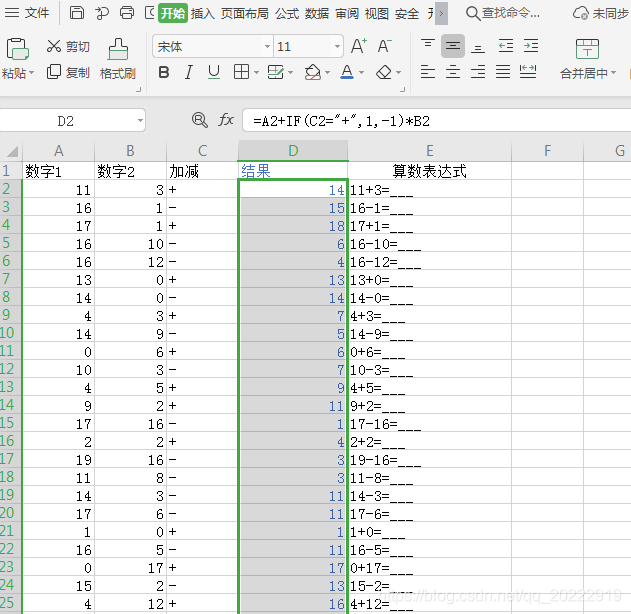Open the 宋体 font name dropdown
This screenshot has width=631, height=614.
pyautogui.click(x=267, y=47)
